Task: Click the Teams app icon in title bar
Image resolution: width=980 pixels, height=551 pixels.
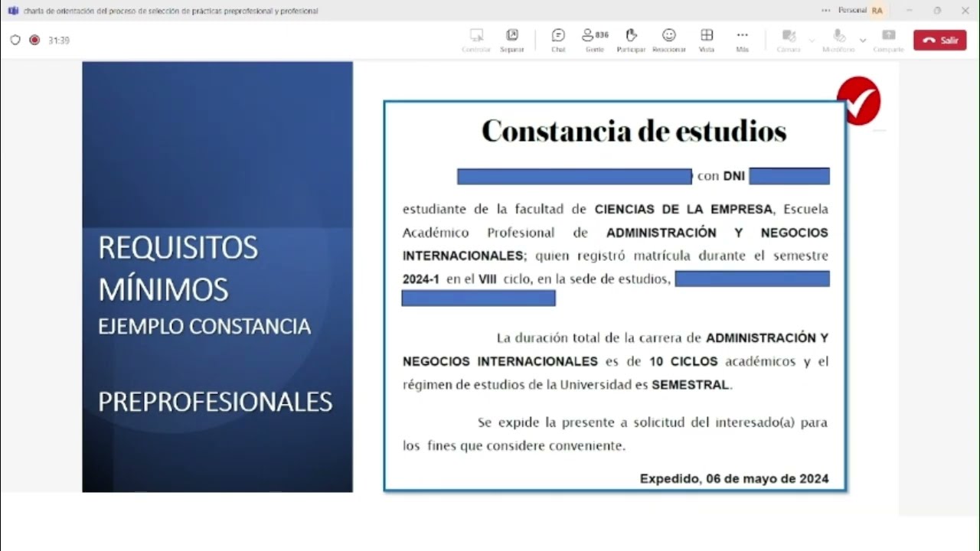Action: pyautogui.click(x=13, y=11)
